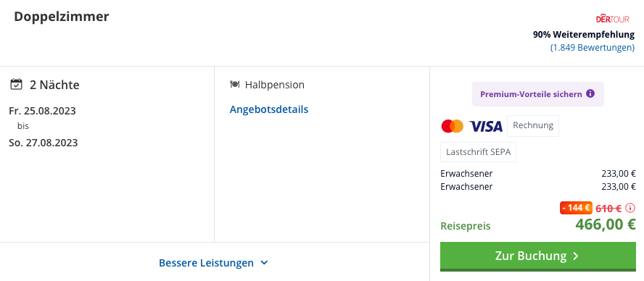Screen dimensions: 644x281
Task: Click the Mastercard logo
Action: click(453, 126)
